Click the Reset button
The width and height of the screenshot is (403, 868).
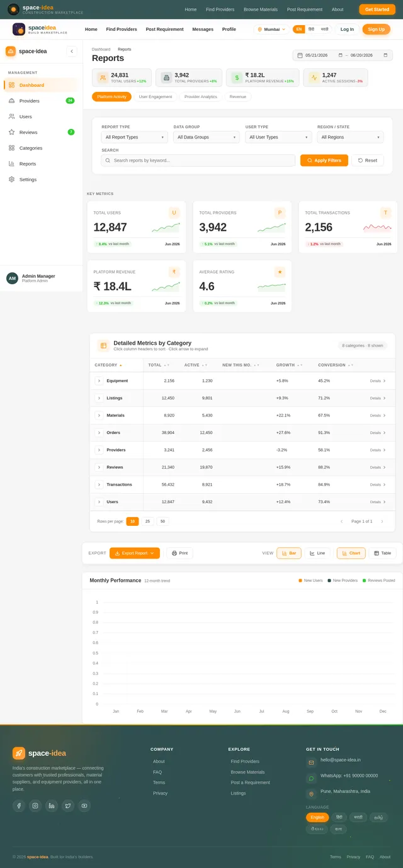click(x=368, y=160)
